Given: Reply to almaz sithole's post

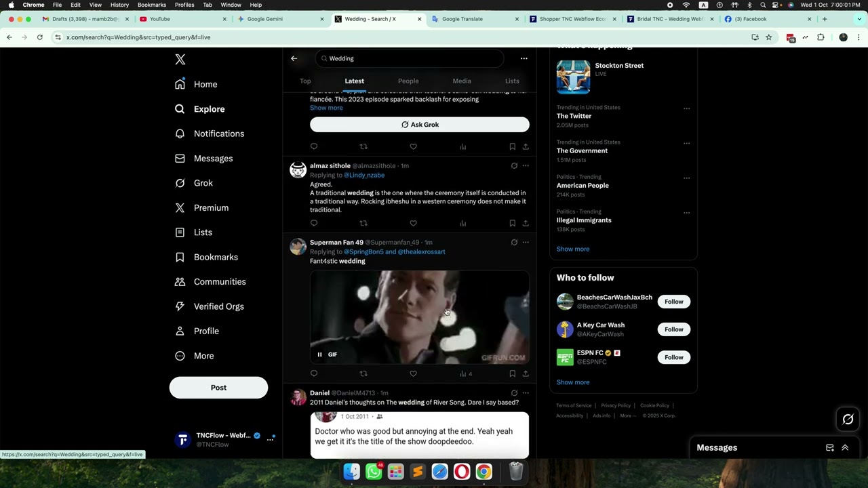Looking at the screenshot, I should (314, 223).
